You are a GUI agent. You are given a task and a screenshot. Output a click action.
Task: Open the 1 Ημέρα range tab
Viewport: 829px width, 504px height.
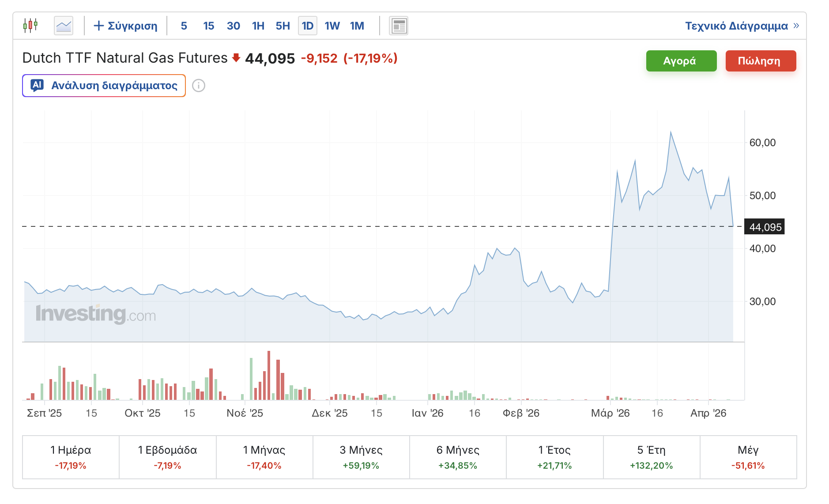(71, 457)
